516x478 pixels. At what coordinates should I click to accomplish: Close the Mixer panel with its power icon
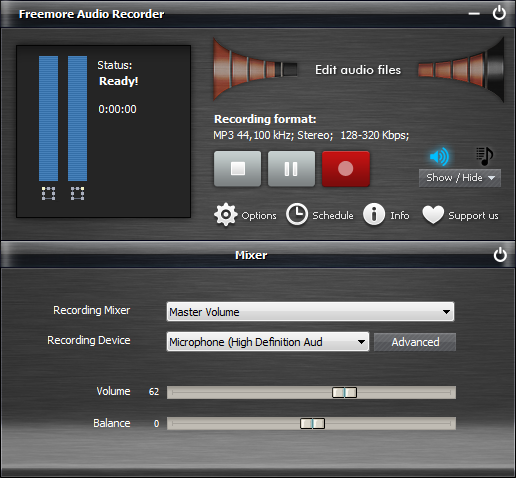(x=500, y=255)
